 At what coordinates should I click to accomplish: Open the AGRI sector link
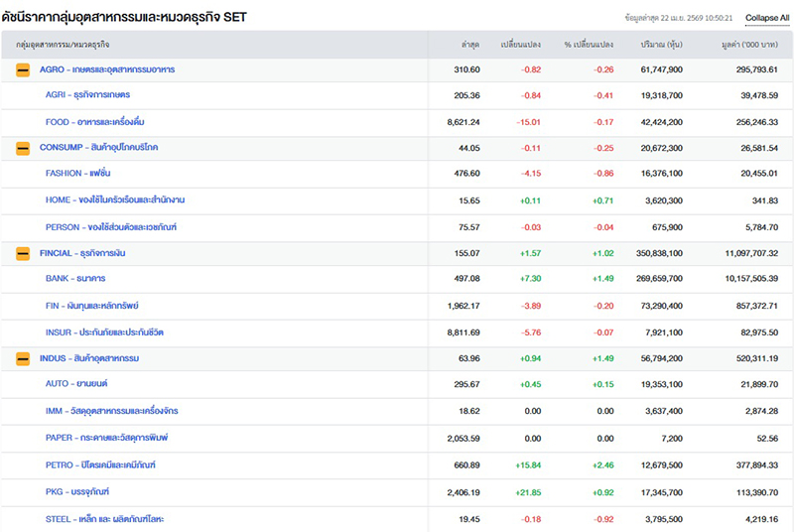[x=87, y=95]
